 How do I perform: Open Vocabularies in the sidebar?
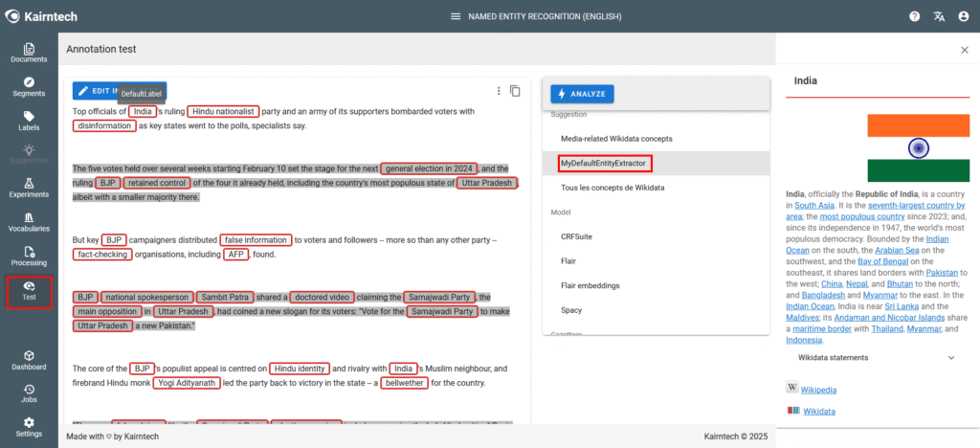tap(29, 222)
